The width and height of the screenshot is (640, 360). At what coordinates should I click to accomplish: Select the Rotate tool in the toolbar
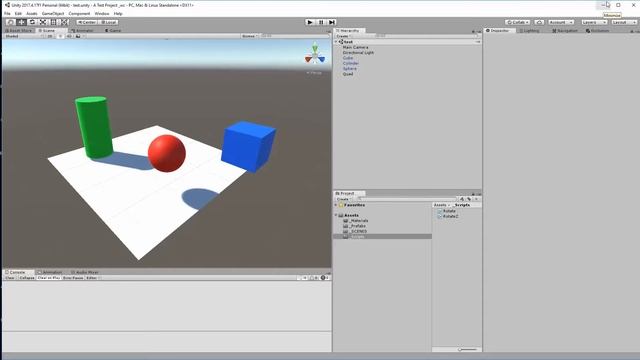[x=32, y=22]
